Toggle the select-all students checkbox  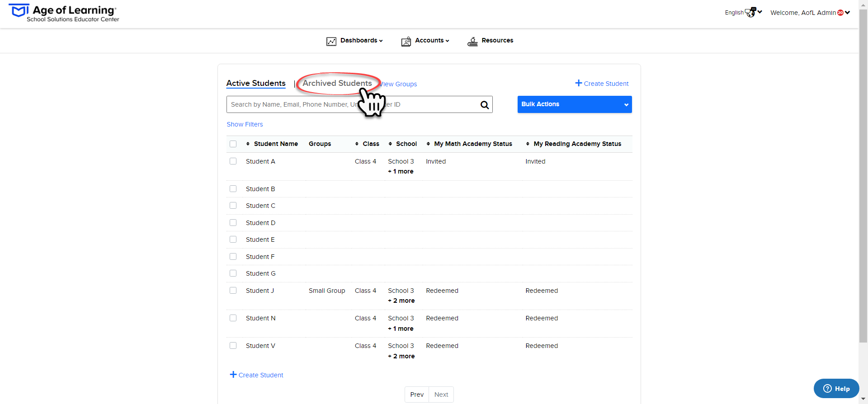233,144
